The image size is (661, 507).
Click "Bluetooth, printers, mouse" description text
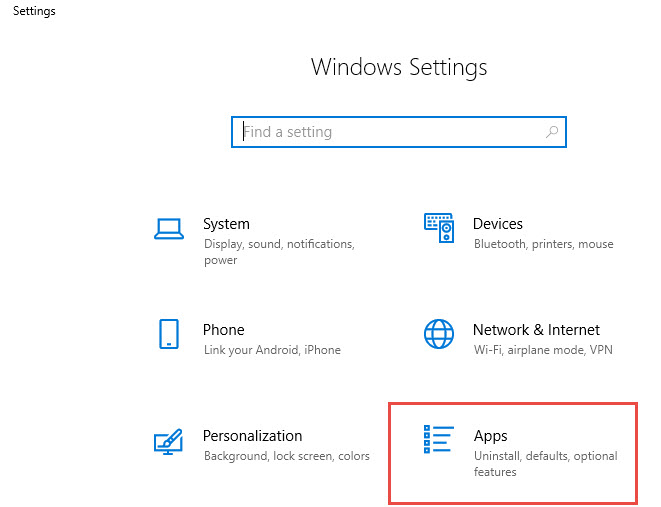pyautogui.click(x=543, y=244)
